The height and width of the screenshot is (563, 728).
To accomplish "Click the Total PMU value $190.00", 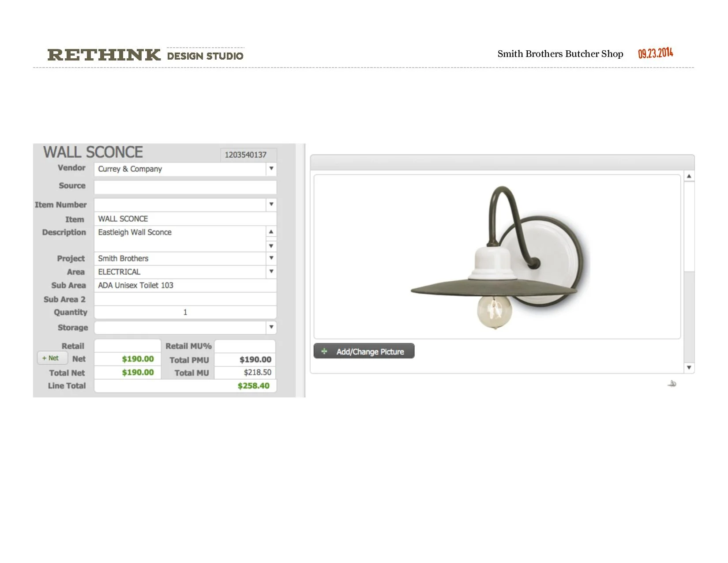I will [255, 359].
